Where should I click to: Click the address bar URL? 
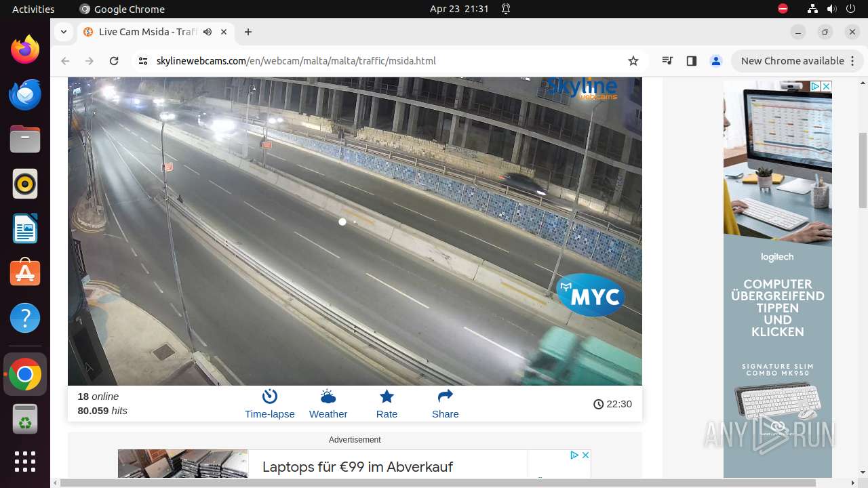(296, 61)
